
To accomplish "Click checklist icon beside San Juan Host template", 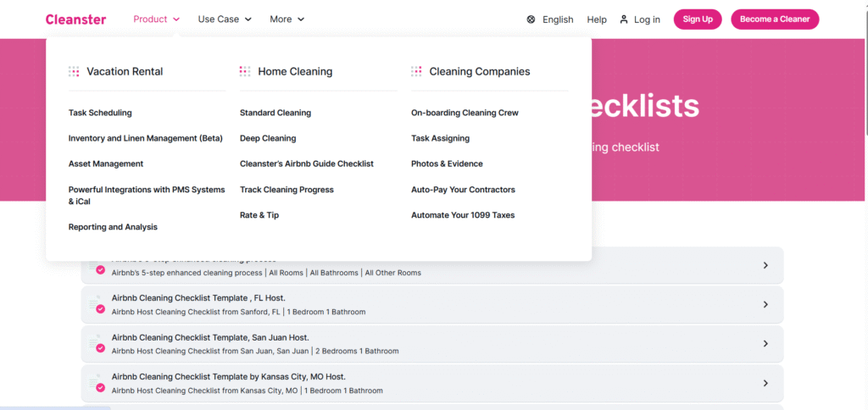I will pos(97,344).
